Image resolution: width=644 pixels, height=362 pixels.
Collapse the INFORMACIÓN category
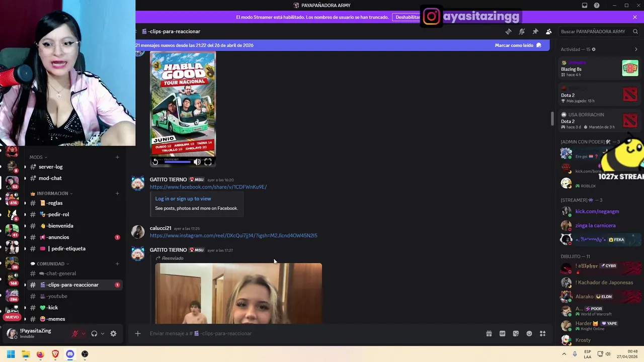pos(51,194)
